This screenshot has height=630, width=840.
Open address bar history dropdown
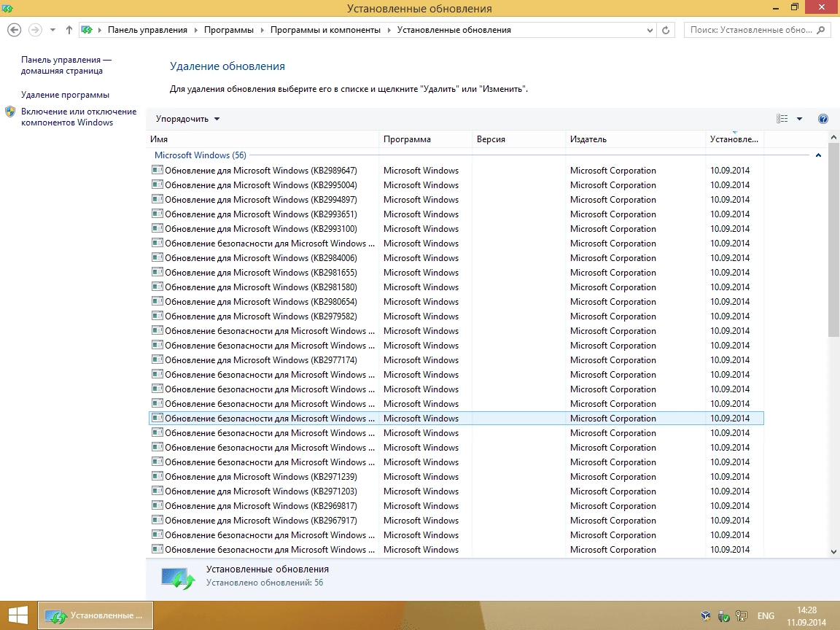650,30
